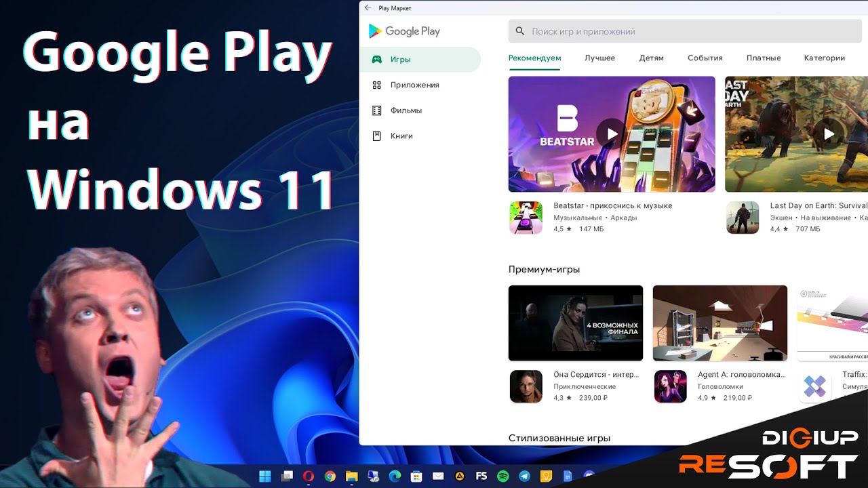Play the Beatstar trailer video

tap(612, 134)
